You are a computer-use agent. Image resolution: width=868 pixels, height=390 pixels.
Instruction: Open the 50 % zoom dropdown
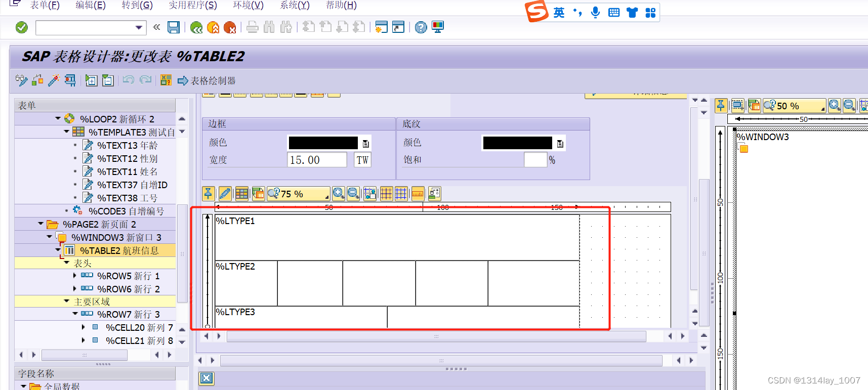(822, 108)
